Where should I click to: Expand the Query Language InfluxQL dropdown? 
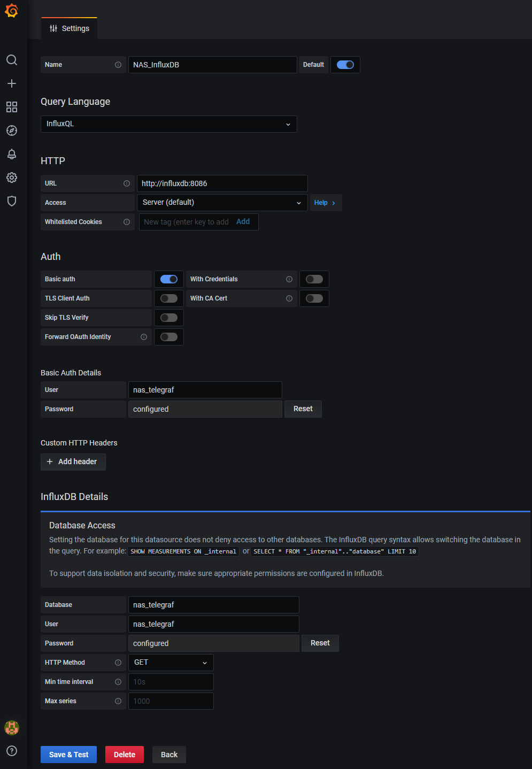click(x=168, y=124)
